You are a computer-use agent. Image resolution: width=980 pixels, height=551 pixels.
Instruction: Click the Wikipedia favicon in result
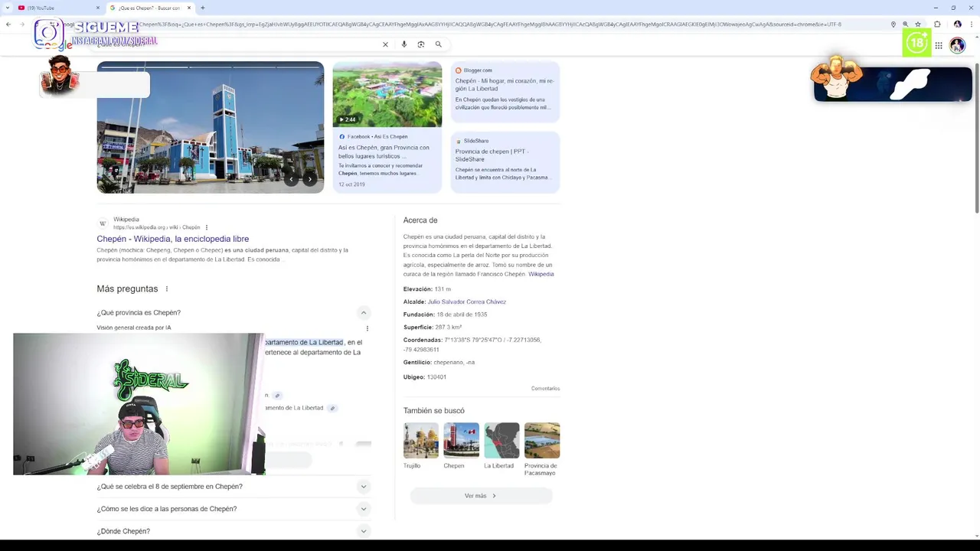coord(103,223)
